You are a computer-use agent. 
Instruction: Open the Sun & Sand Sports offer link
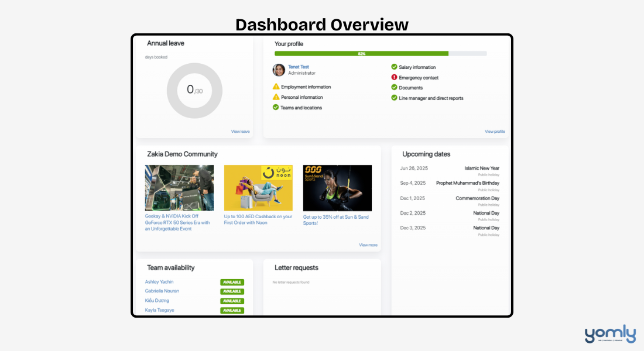point(335,220)
